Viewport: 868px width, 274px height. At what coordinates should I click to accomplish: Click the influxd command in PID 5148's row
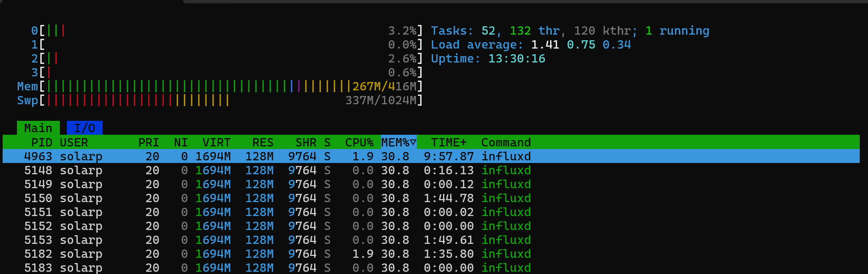tap(506, 170)
